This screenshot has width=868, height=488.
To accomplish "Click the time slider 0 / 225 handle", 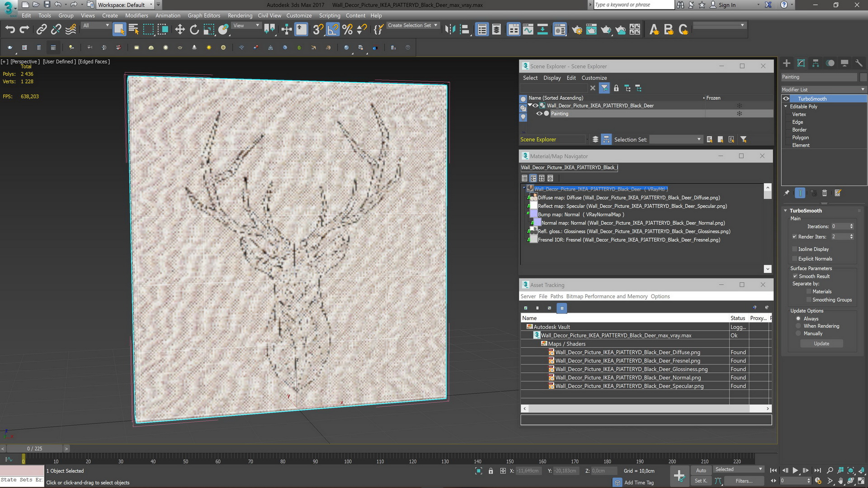I will 35,449.
